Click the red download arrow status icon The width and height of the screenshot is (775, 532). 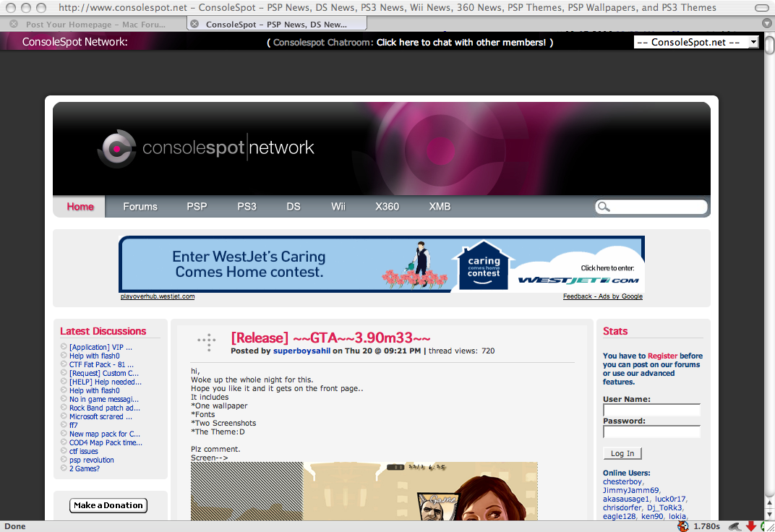click(x=751, y=526)
